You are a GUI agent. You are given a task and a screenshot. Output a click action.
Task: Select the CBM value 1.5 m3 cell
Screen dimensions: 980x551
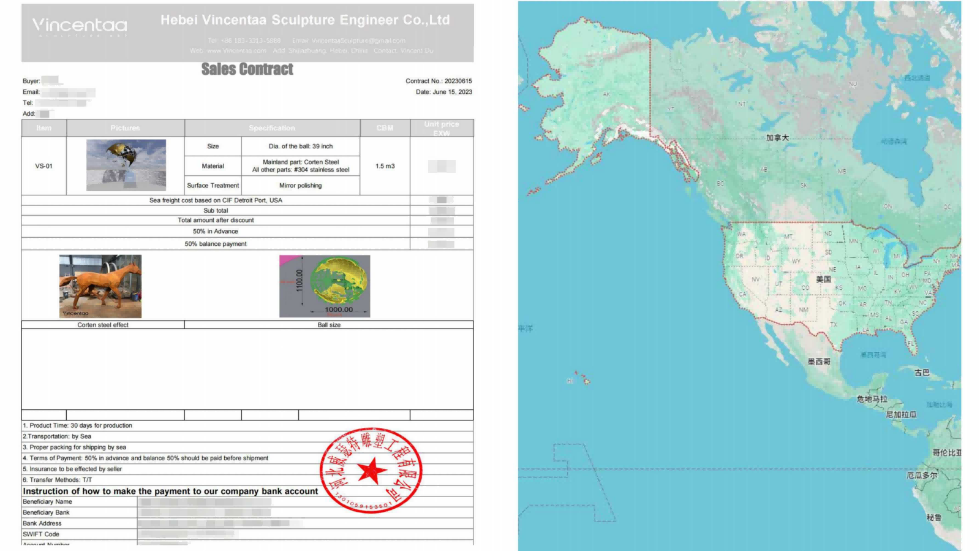(x=385, y=166)
